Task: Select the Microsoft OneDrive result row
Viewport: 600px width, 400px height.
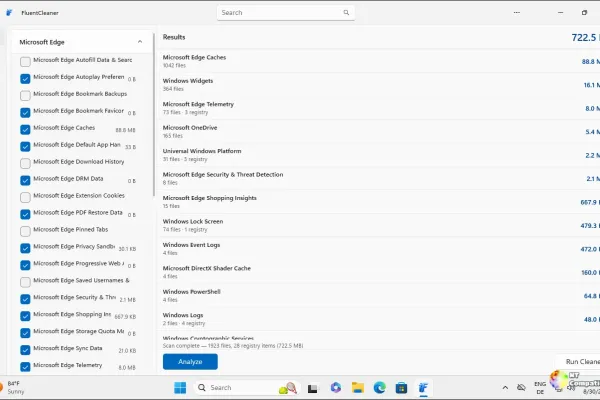Action: click(x=381, y=131)
